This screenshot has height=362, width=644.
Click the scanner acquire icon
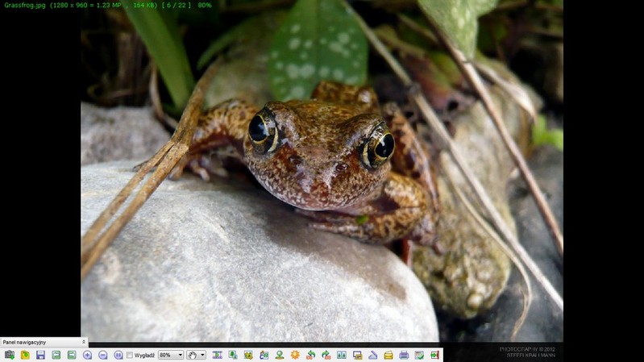[372, 355]
